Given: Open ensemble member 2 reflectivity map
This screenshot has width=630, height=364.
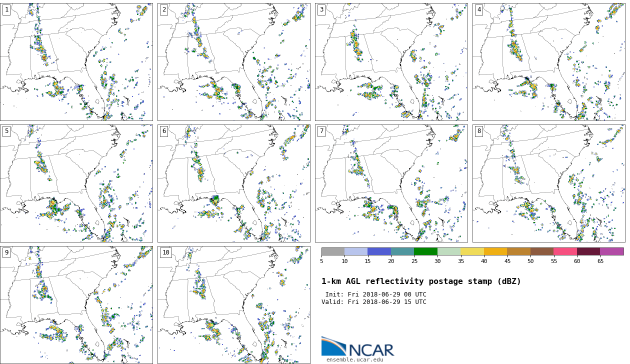Looking at the screenshot, I should click(x=233, y=62).
